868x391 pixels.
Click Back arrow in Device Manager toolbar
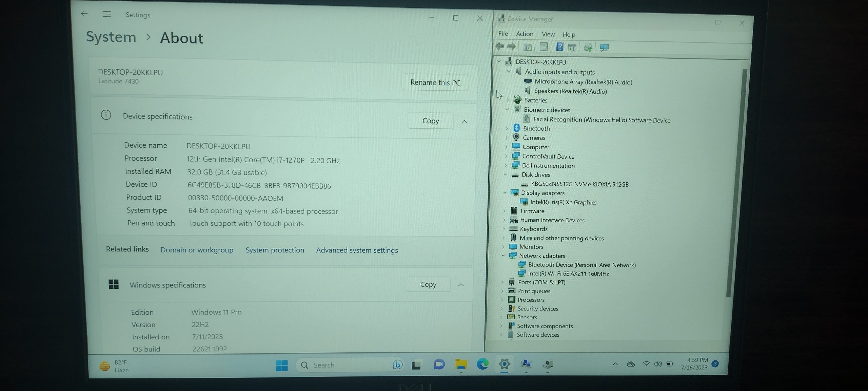click(x=499, y=46)
